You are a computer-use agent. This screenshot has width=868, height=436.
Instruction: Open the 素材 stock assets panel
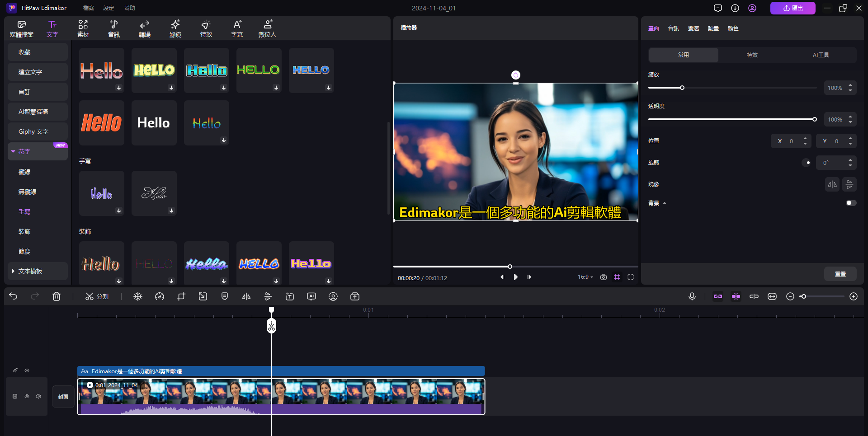click(x=83, y=28)
